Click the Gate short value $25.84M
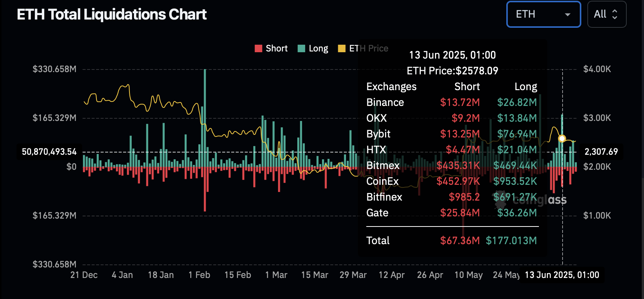This screenshot has height=299, width=644. point(460,213)
